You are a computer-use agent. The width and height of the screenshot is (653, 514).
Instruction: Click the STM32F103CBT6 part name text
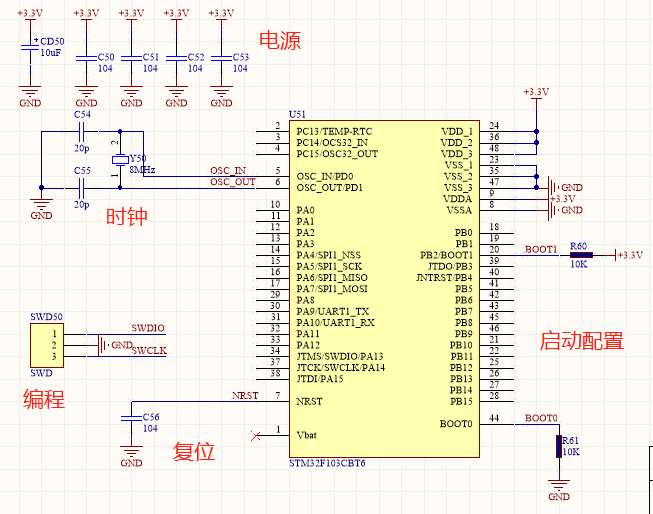327,463
